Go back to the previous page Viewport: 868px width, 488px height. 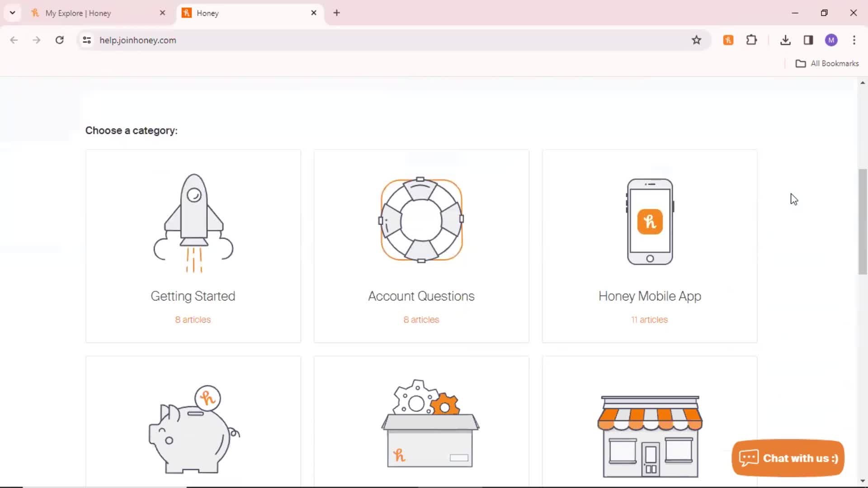tap(14, 40)
